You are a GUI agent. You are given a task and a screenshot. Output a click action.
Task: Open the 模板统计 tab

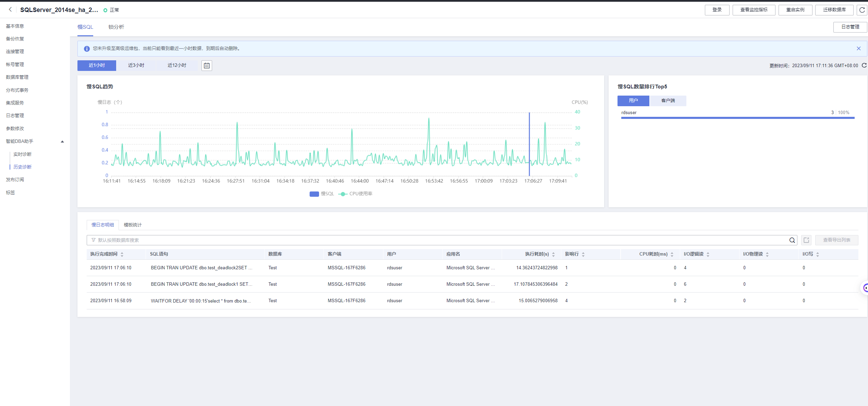pos(133,225)
